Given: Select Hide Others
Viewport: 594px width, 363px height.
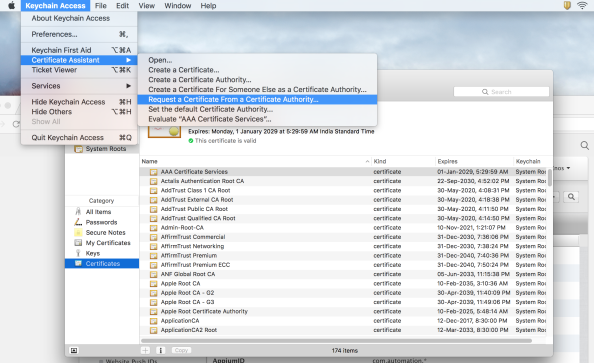Looking at the screenshot, I should (79, 111).
